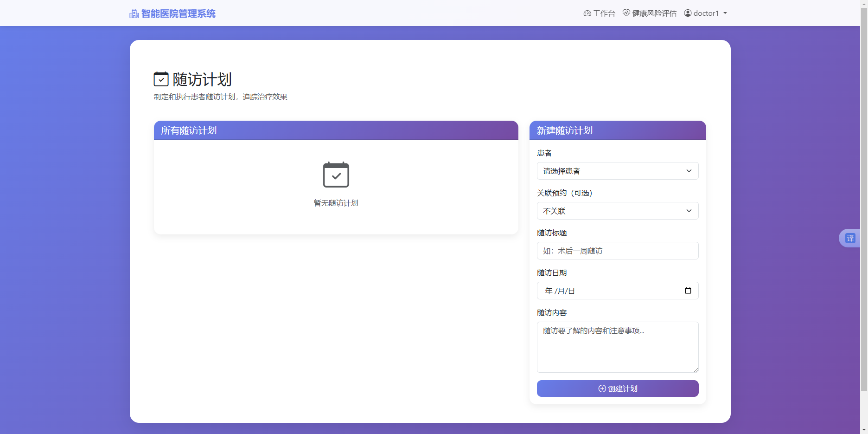Open the date picker calendar icon in 随访日期
This screenshot has height=434, width=868.
[x=689, y=290]
